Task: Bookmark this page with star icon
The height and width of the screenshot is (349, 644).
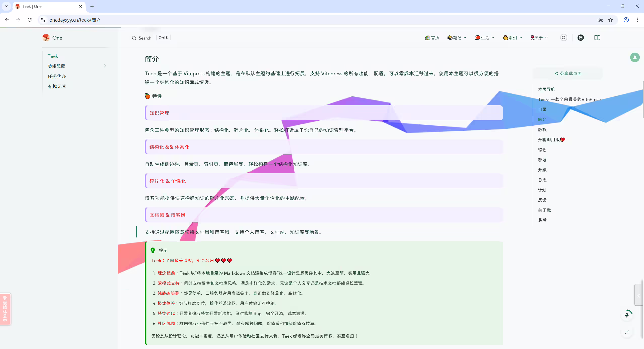Action: click(611, 20)
